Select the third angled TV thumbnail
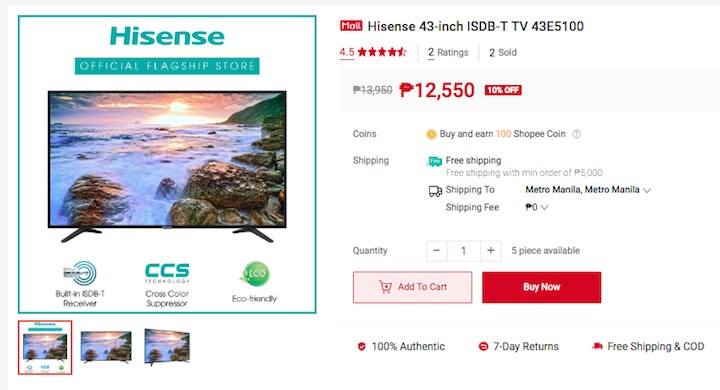 (x=167, y=347)
